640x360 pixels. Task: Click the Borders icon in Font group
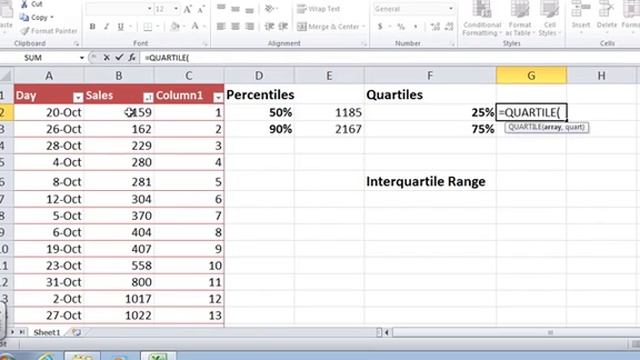[148, 27]
